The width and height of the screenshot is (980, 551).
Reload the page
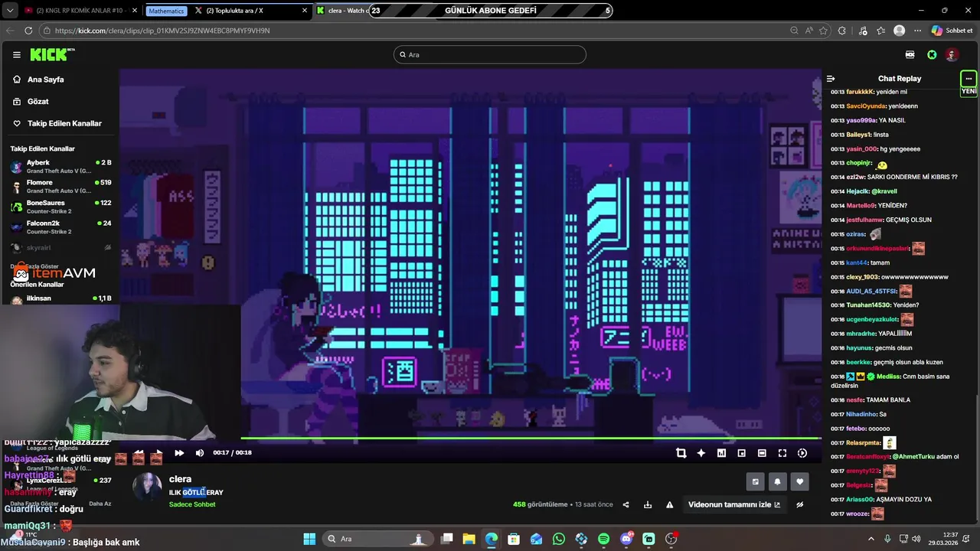pos(28,31)
